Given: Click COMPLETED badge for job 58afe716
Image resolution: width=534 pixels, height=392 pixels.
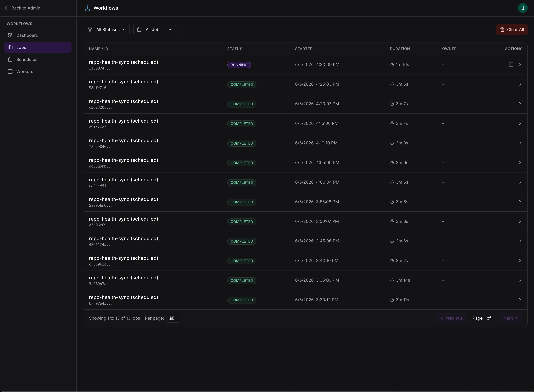Looking at the screenshot, I should pyautogui.click(x=242, y=84).
